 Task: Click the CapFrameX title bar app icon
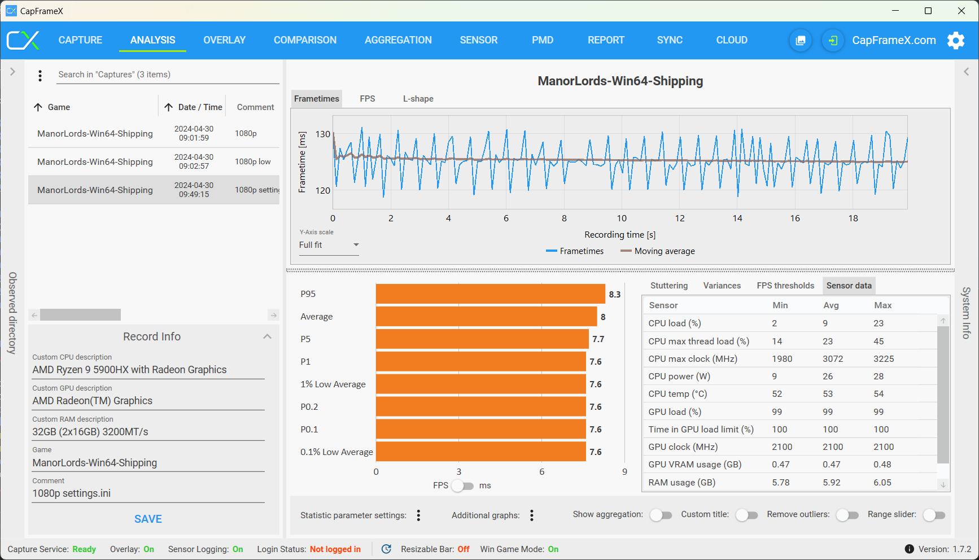tap(11, 11)
